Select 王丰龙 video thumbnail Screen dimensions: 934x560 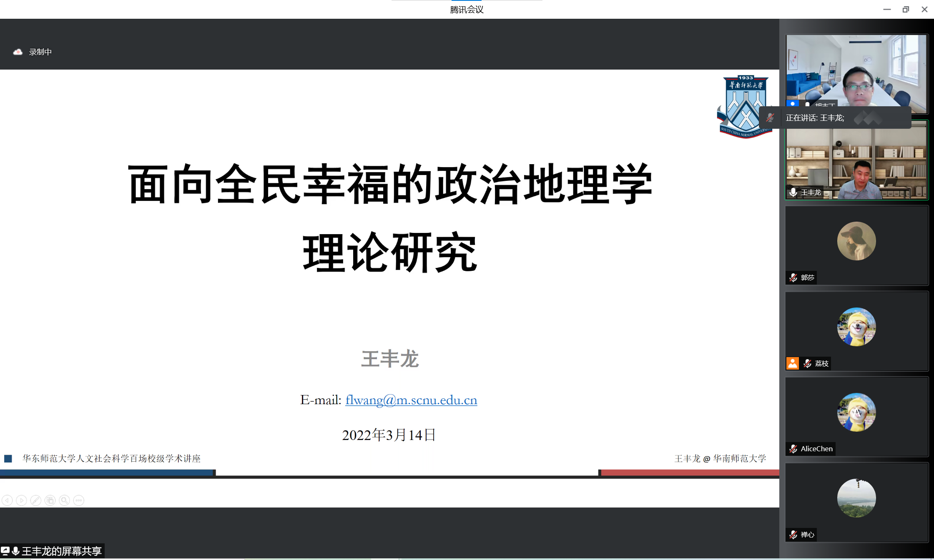(x=856, y=162)
